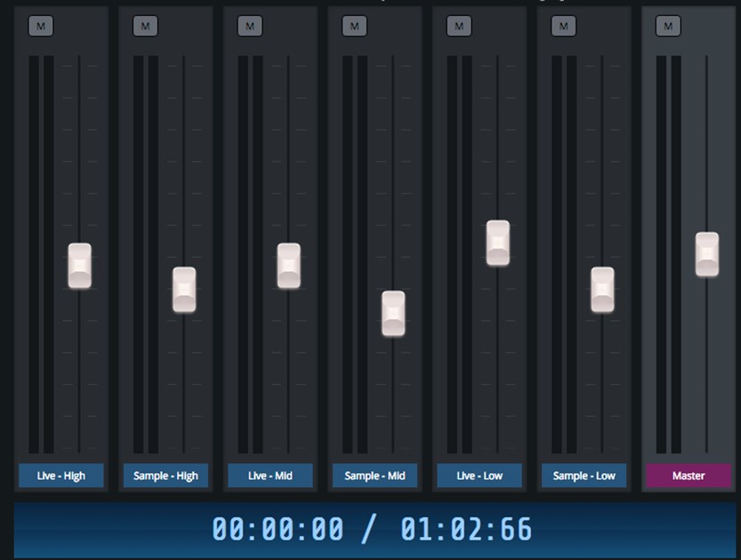This screenshot has height=560, width=741.
Task: Click the Sample - Mid channel label
Action: pyautogui.click(x=375, y=476)
